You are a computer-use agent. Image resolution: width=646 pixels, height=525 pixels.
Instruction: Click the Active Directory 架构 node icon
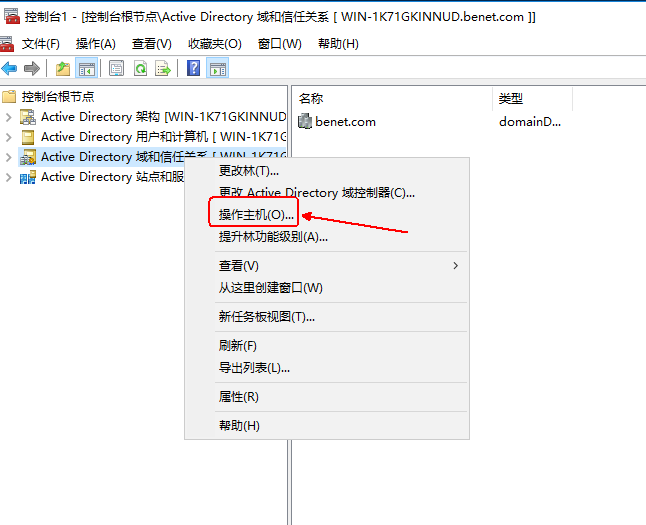click(x=28, y=117)
